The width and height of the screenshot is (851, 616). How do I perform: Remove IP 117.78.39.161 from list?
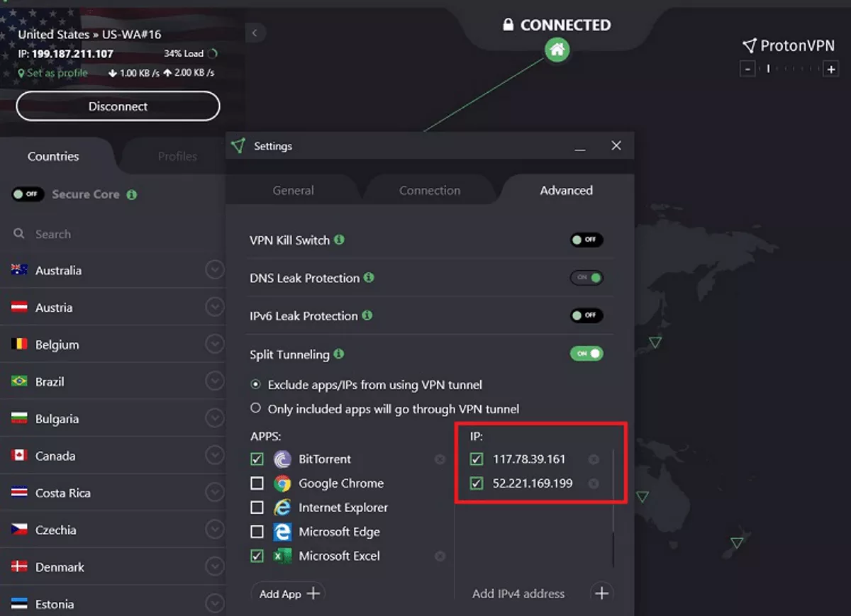pyautogui.click(x=594, y=459)
